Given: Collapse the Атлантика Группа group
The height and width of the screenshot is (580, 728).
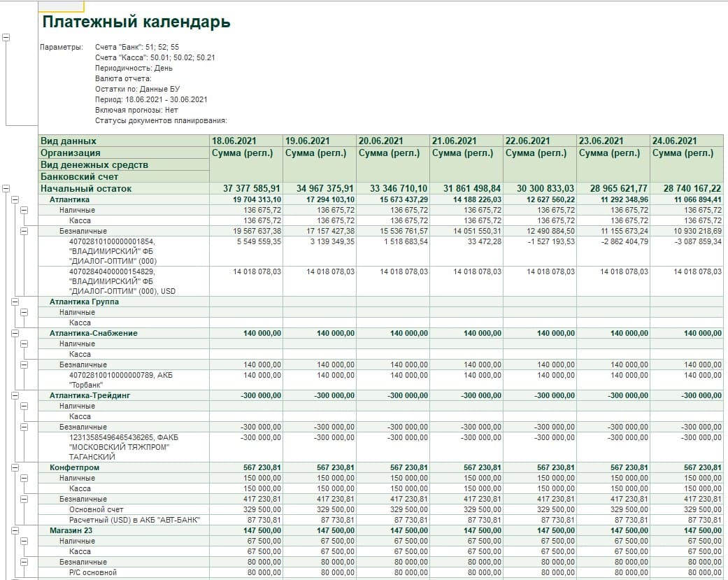Looking at the screenshot, I should (15, 302).
